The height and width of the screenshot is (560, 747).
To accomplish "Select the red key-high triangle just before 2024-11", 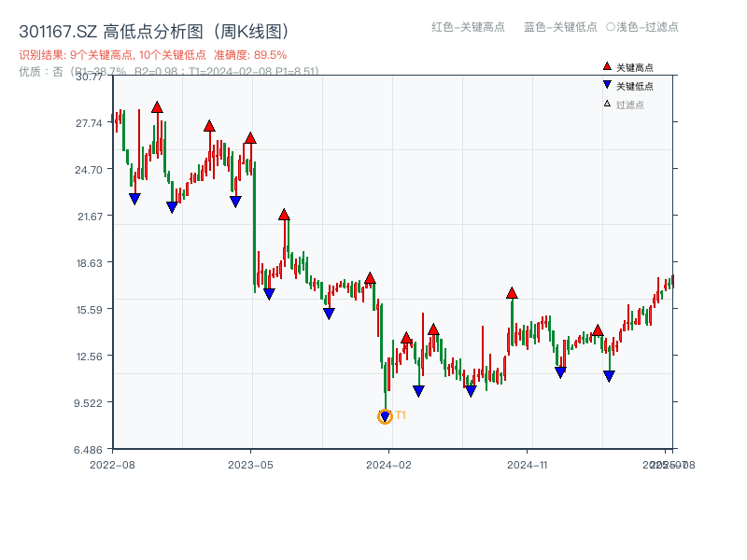I will [x=512, y=293].
